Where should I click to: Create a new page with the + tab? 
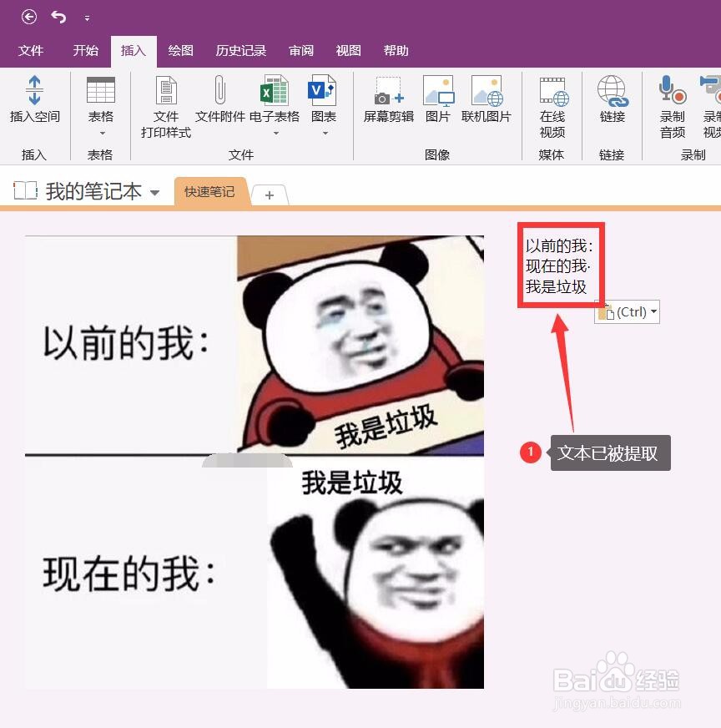click(x=270, y=195)
